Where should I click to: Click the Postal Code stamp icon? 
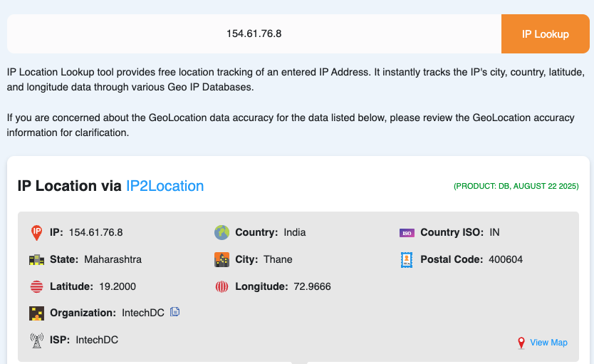click(407, 260)
